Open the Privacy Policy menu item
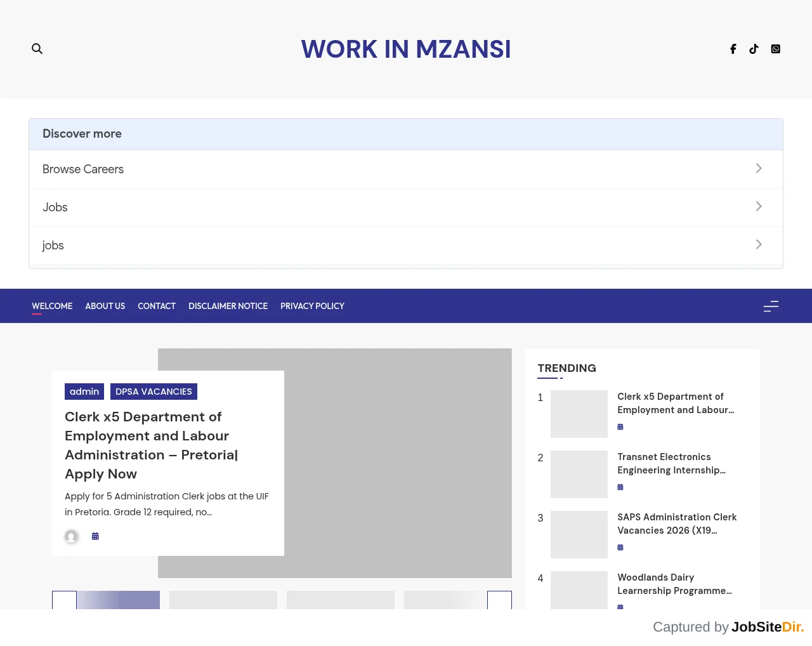Image resolution: width=812 pixels, height=646 pixels. tap(312, 306)
